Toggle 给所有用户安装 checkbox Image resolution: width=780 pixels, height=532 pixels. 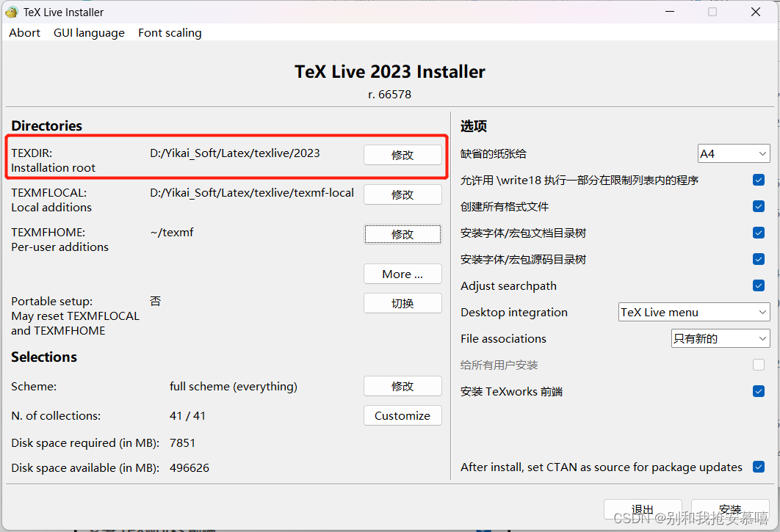coord(759,365)
